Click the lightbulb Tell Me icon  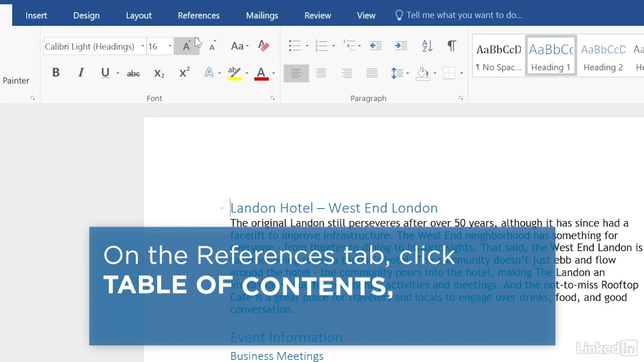click(x=399, y=15)
